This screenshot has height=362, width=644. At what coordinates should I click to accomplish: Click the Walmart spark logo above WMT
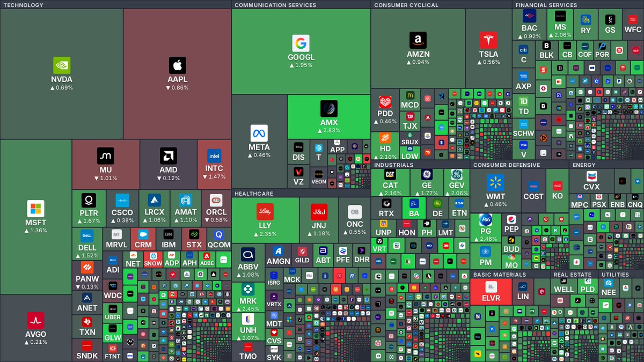[x=496, y=183]
